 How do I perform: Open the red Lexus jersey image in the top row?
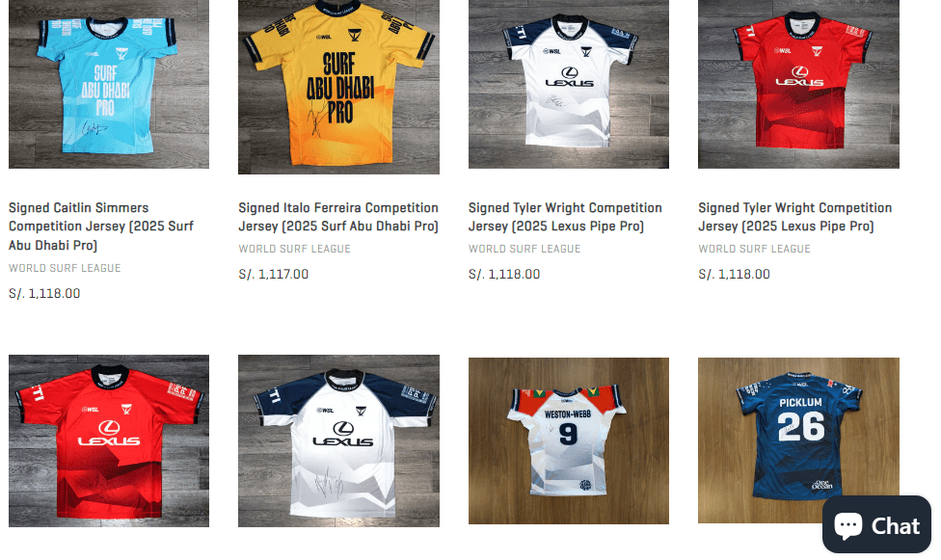coord(798,84)
